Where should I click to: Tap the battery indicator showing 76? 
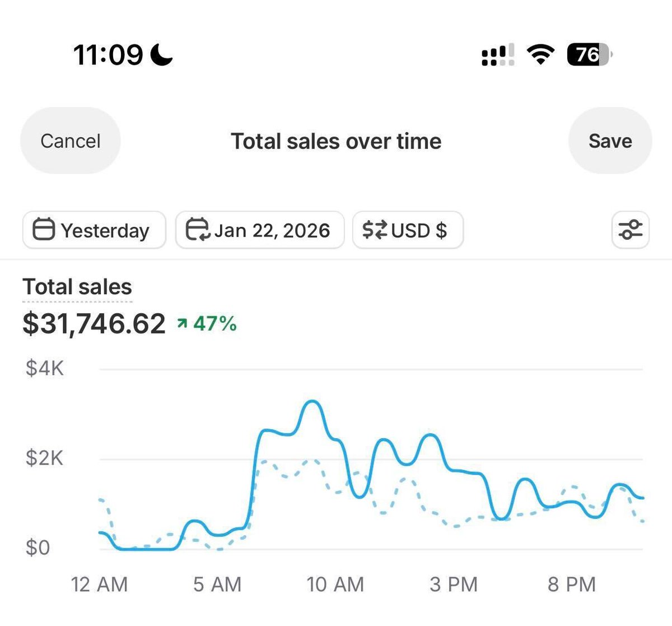(590, 54)
